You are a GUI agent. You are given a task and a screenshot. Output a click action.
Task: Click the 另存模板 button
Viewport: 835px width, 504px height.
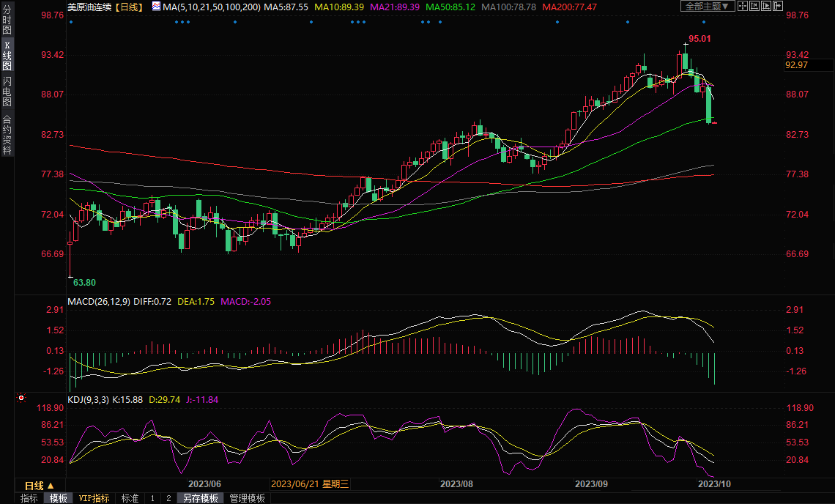click(200, 498)
